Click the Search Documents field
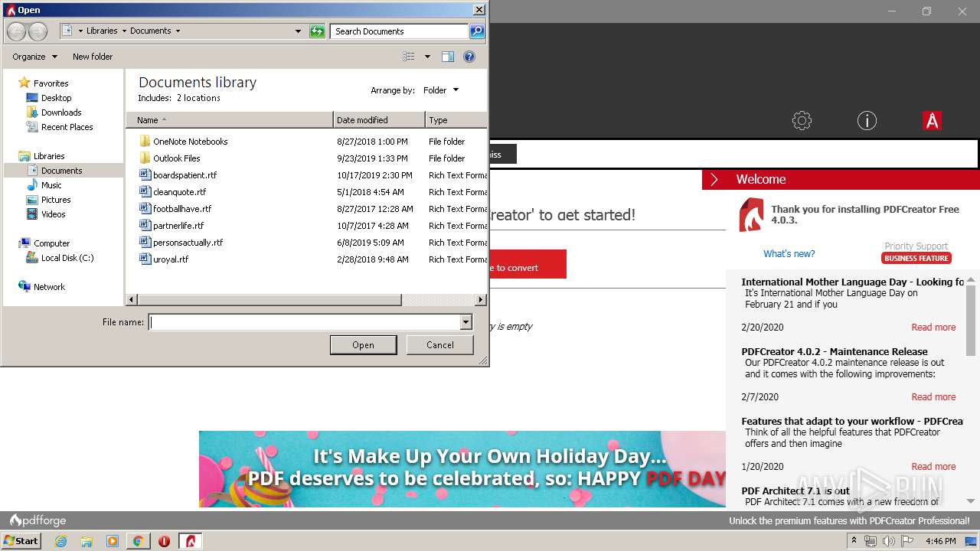Viewport: 980px width, 551px height. click(399, 31)
